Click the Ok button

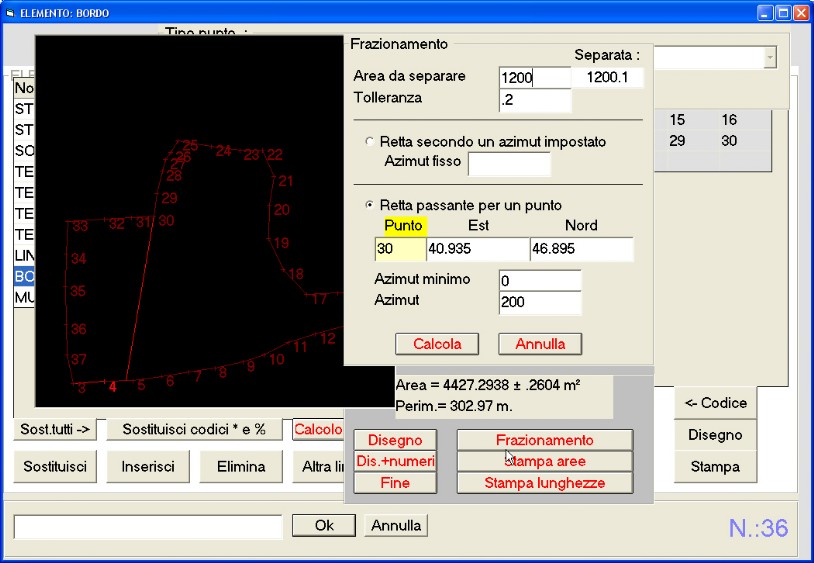pos(324,526)
